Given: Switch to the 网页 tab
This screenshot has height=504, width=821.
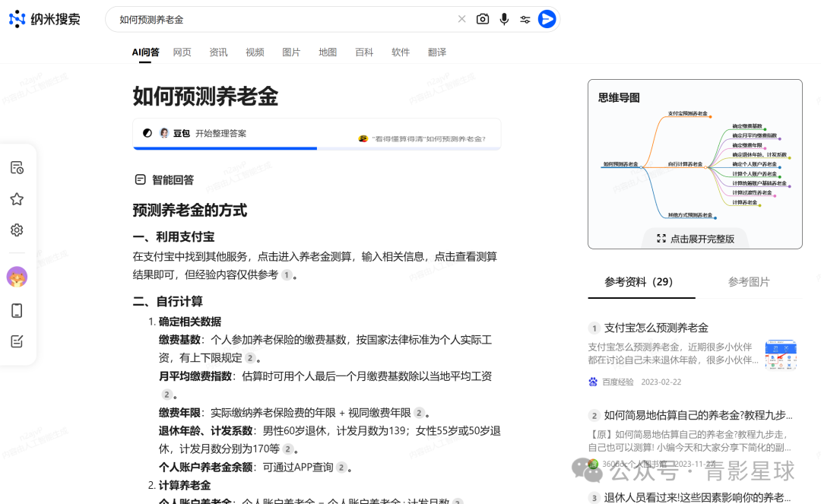Looking at the screenshot, I should [x=182, y=52].
